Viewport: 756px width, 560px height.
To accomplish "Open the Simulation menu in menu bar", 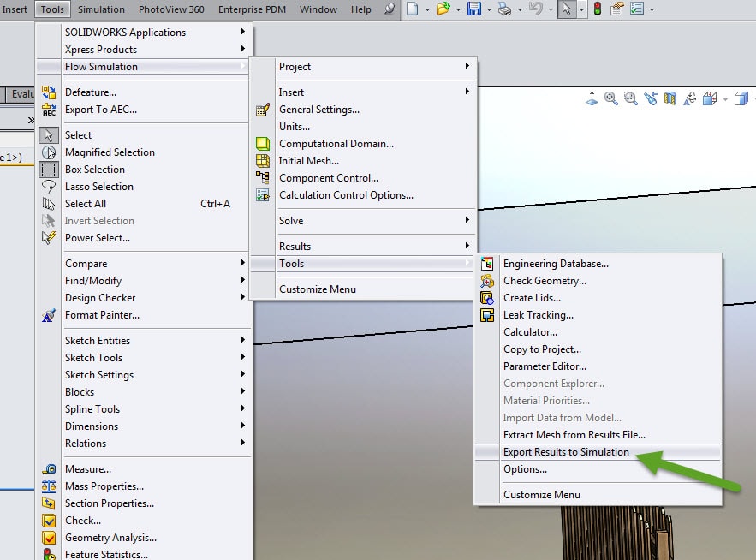I will 101,9.
